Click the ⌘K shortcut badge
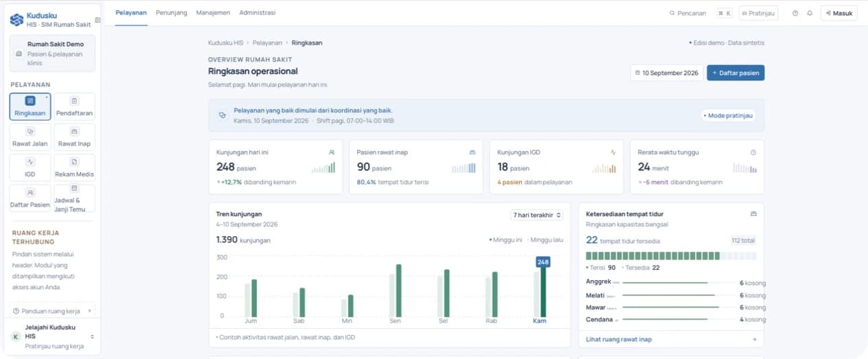Viewport: 868px width, 359px height. pyautogui.click(x=724, y=13)
